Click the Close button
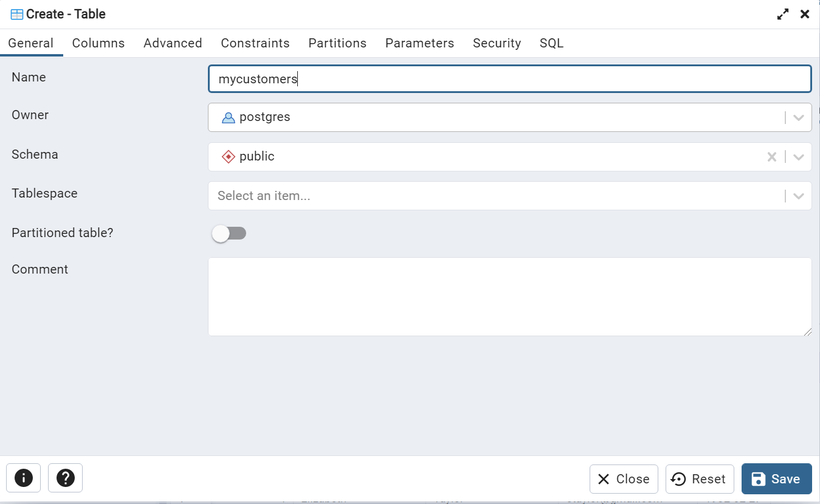 coord(624,479)
